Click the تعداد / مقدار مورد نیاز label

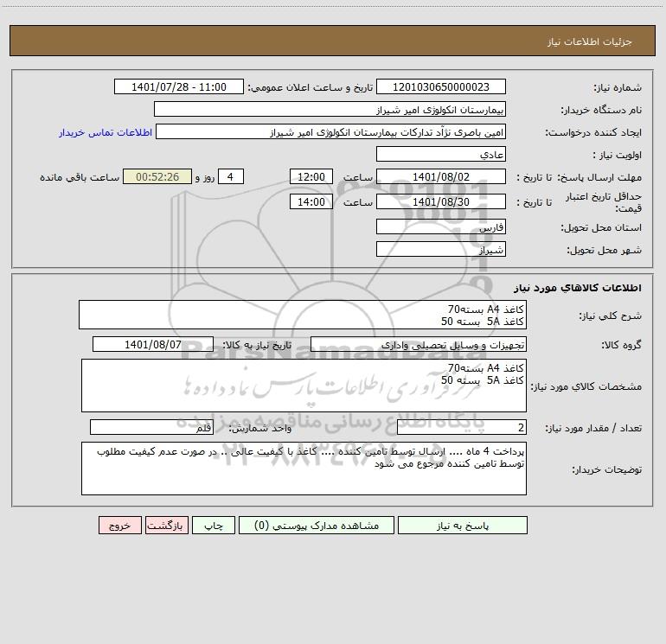[593, 429]
